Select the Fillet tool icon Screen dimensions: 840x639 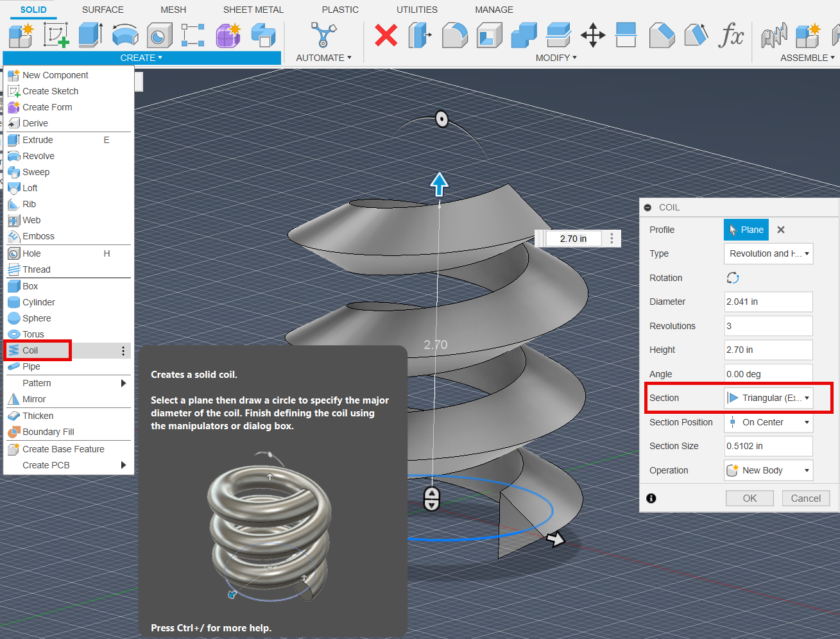point(455,35)
